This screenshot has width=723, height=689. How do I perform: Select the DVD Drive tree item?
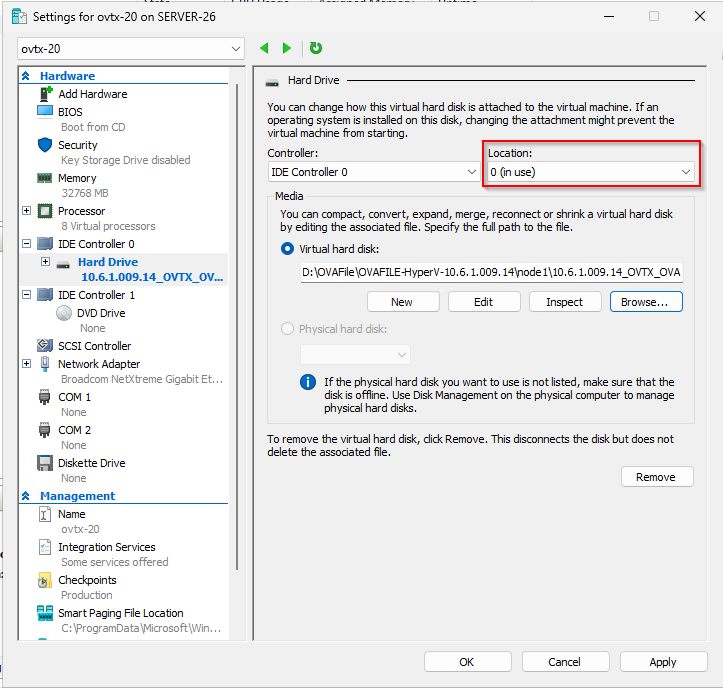pos(101,313)
